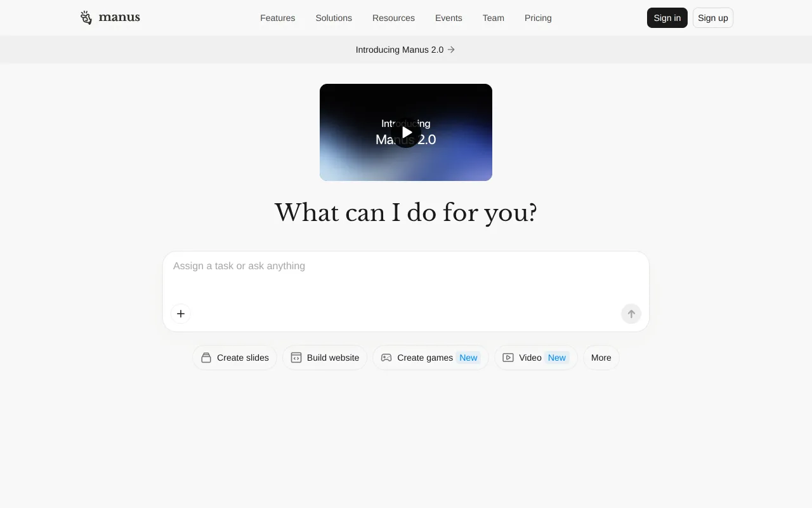Play the Introducing Manus 2.0 video
Screen dimensions: 812x508
click(x=406, y=132)
